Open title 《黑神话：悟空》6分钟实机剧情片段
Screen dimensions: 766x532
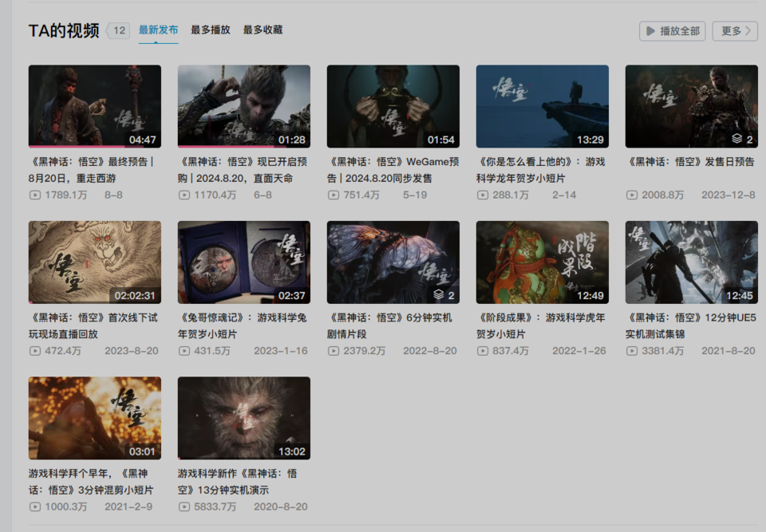[x=390, y=326]
